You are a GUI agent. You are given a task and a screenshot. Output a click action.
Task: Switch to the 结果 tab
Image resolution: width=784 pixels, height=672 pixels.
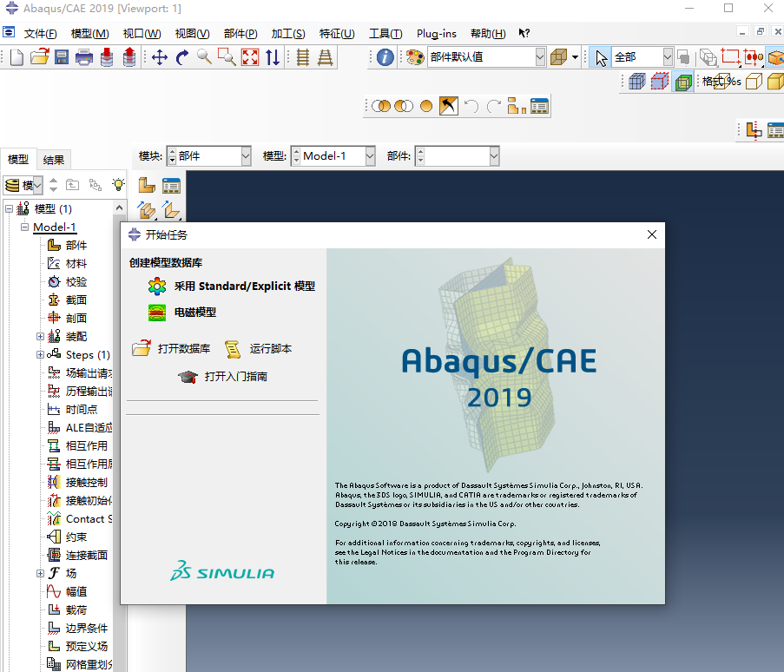(53, 159)
